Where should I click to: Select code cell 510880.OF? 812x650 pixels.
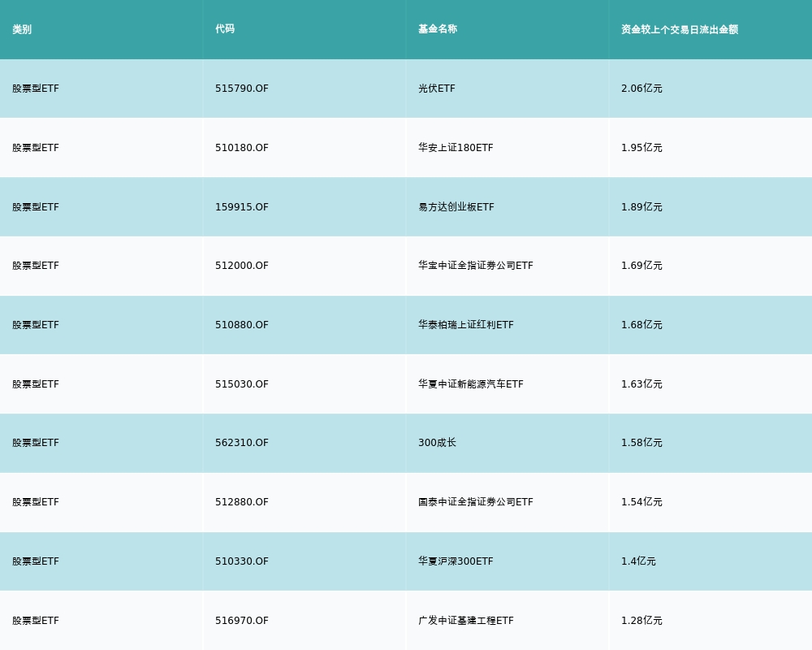point(242,325)
